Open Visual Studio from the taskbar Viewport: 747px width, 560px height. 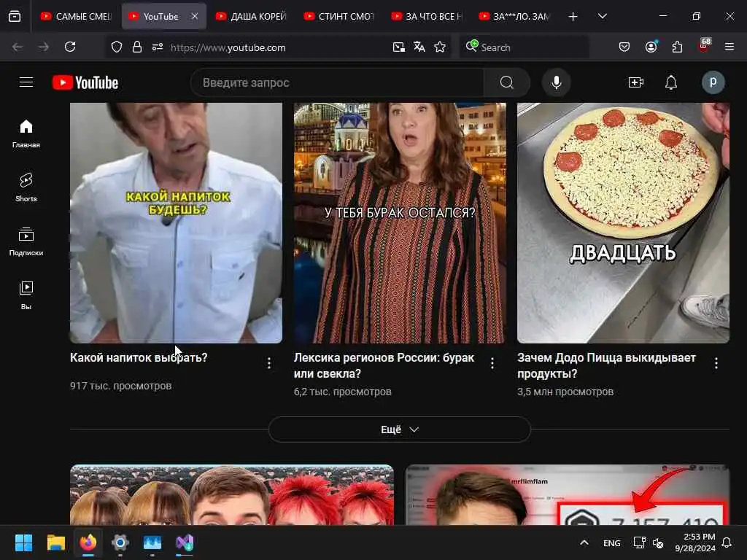tap(185, 542)
